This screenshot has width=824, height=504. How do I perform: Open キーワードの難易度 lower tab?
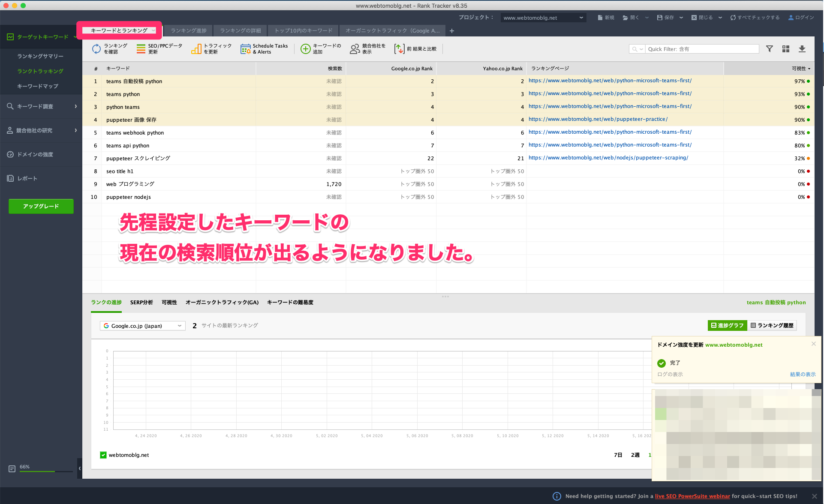coord(290,303)
